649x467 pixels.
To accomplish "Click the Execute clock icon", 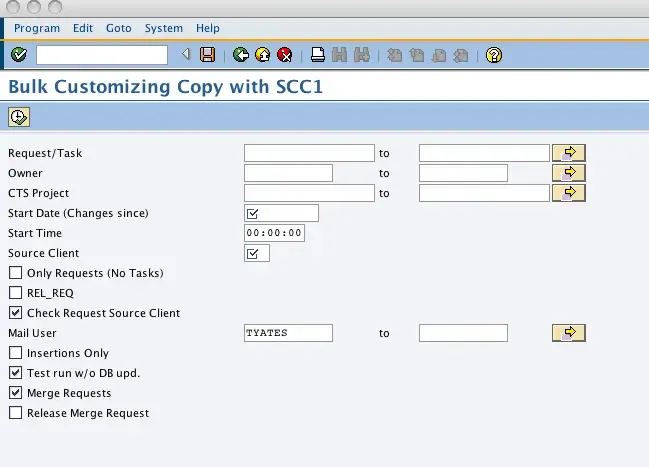I will tap(19, 117).
